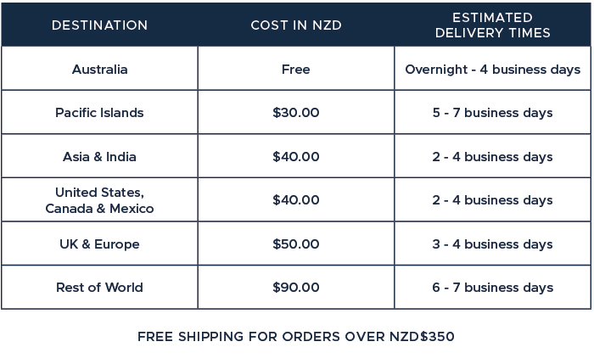Select the Rest of World cell

[x=99, y=288]
